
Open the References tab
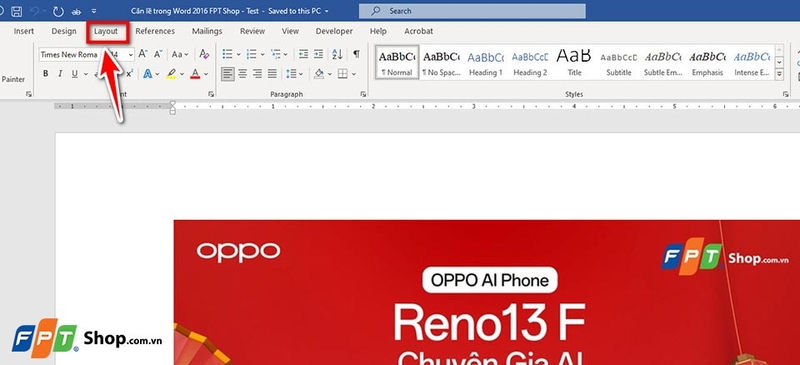pyautogui.click(x=155, y=31)
